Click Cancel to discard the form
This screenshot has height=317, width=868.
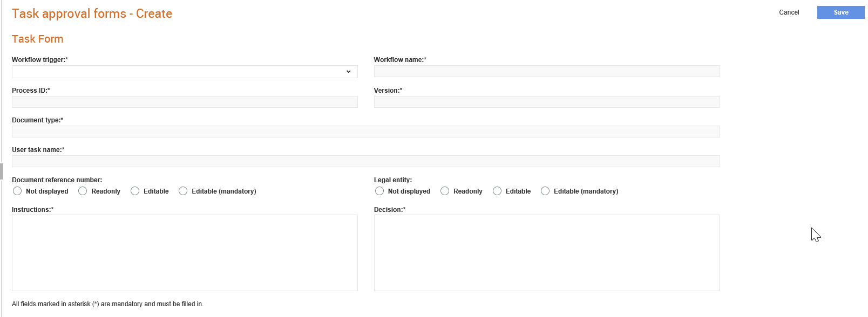coord(789,12)
